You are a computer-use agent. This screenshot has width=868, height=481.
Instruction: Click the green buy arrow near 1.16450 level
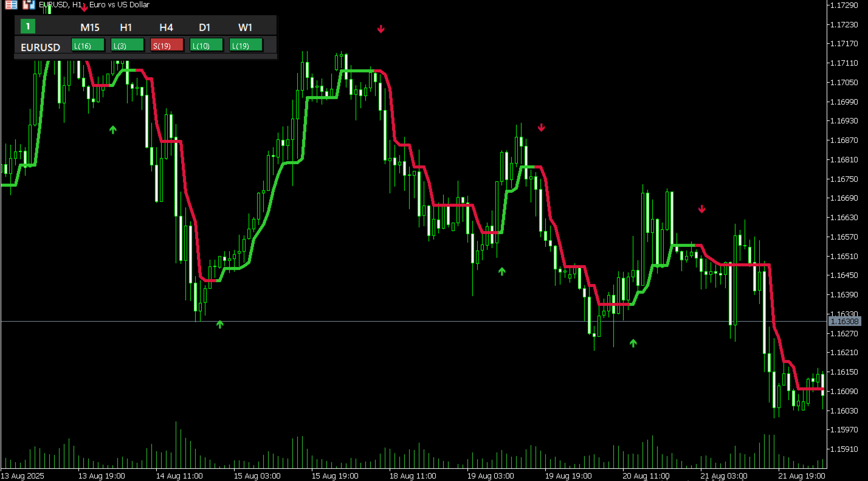coord(501,271)
